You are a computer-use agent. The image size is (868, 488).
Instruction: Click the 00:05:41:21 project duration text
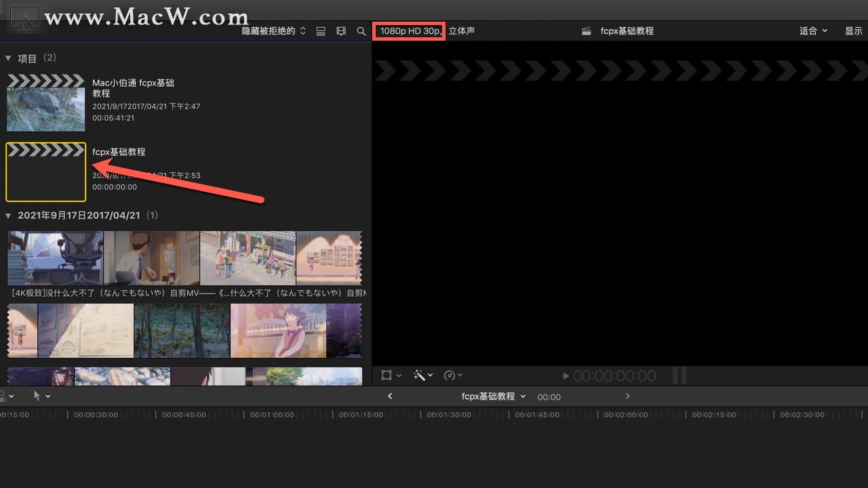point(113,118)
